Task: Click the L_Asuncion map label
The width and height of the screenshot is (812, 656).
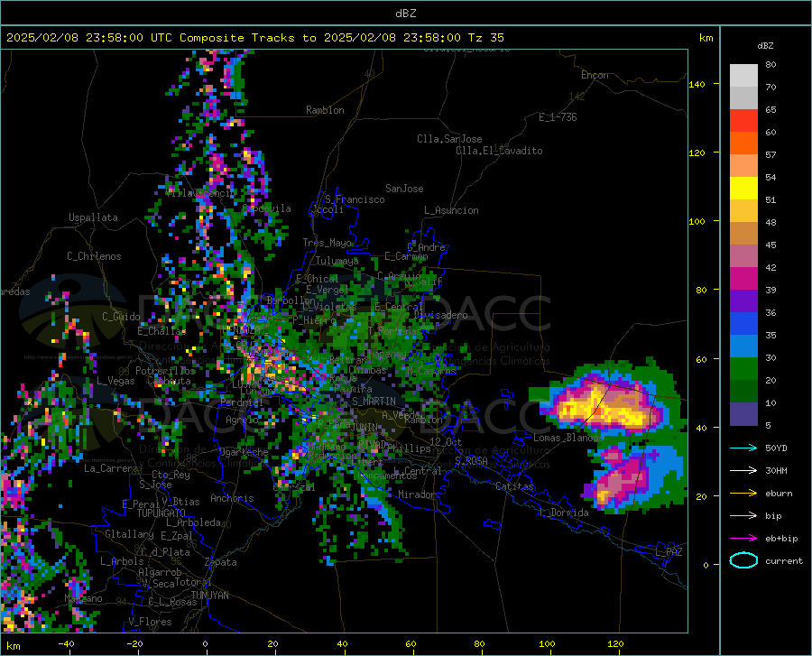Action: coord(451,210)
